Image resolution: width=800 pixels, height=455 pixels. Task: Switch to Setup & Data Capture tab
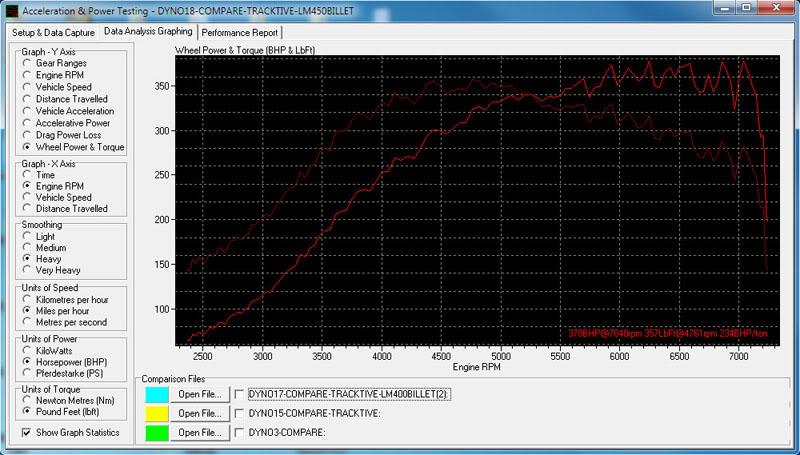click(54, 33)
